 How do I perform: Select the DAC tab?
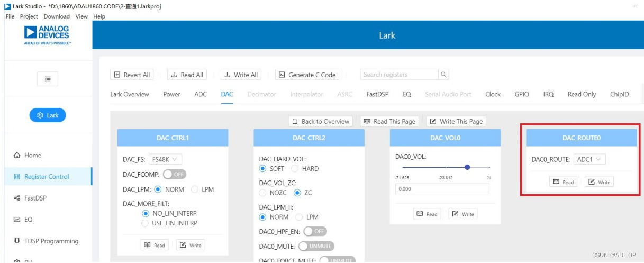tap(227, 94)
